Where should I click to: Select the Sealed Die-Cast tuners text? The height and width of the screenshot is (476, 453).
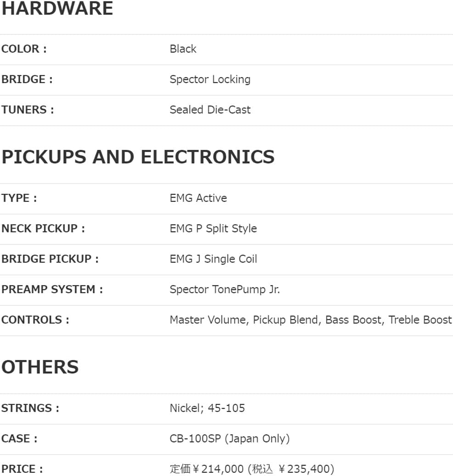click(x=210, y=110)
